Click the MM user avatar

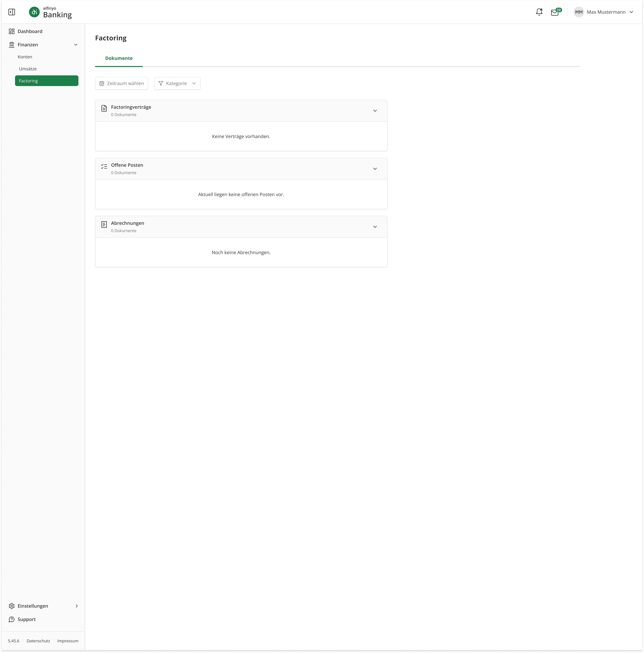click(579, 12)
